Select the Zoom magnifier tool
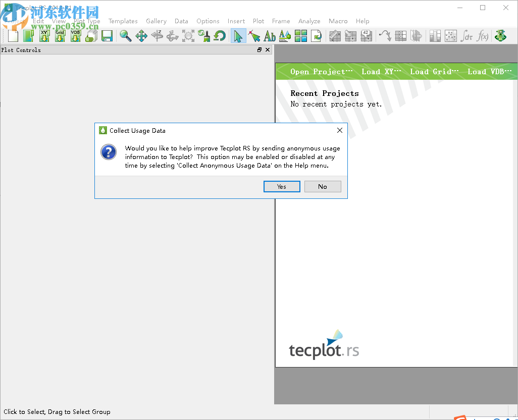 [x=126, y=35]
